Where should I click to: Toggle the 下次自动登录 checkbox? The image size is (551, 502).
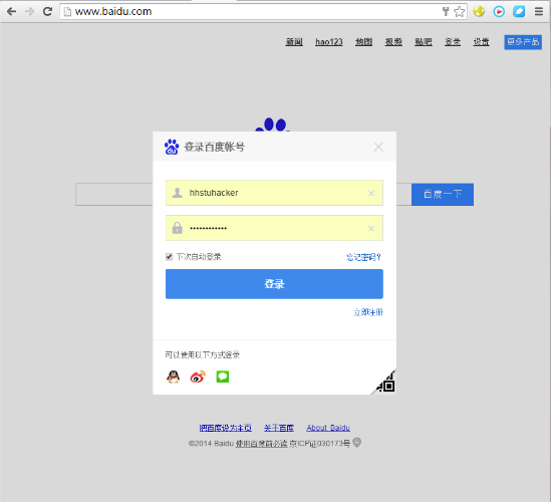click(169, 257)
